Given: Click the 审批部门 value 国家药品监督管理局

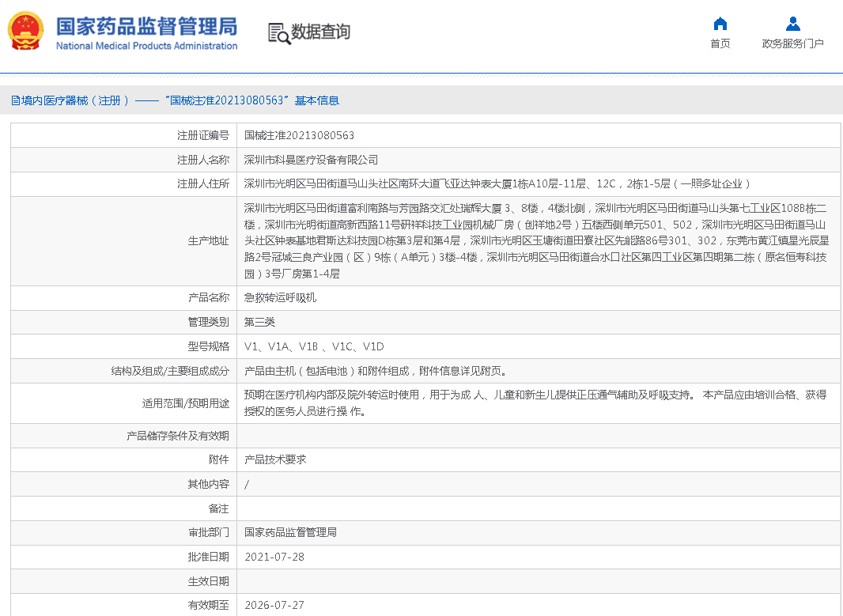Looking at the screenshot, I should (x=290, y=532).
